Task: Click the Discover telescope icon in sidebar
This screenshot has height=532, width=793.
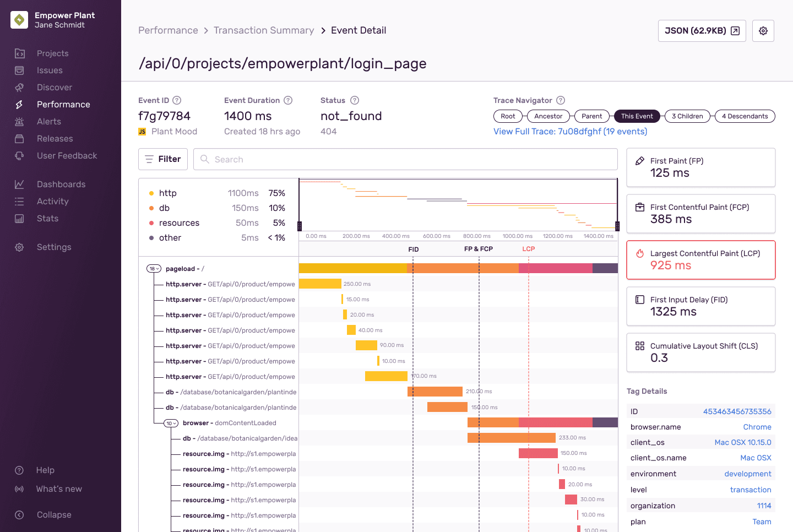Action: coord(19,88)
